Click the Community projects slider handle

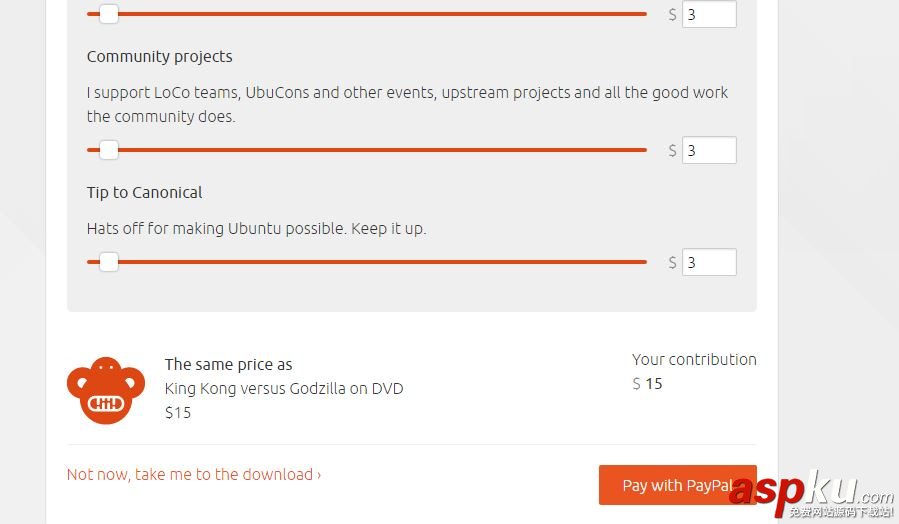(109, 151)
